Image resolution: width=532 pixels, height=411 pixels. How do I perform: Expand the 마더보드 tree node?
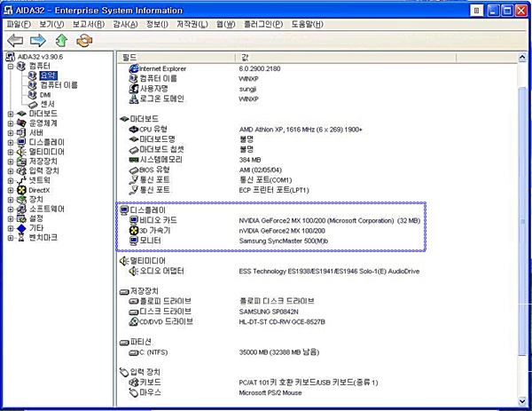coord(11,115)
